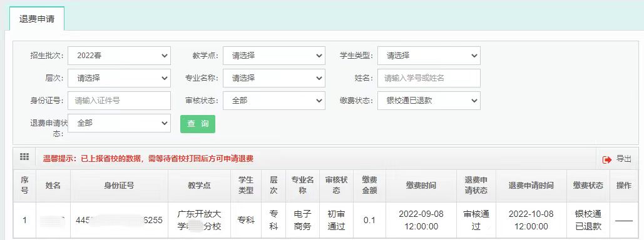Click the 退费申请时间 column header
The width and height of the screenshot is (644, 240).
531,186
